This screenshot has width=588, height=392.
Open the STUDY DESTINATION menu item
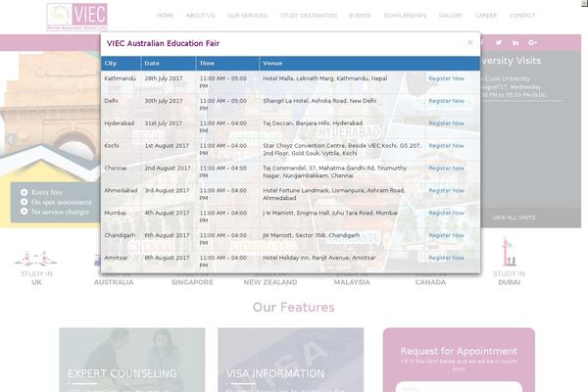click(x=309, y=16)
